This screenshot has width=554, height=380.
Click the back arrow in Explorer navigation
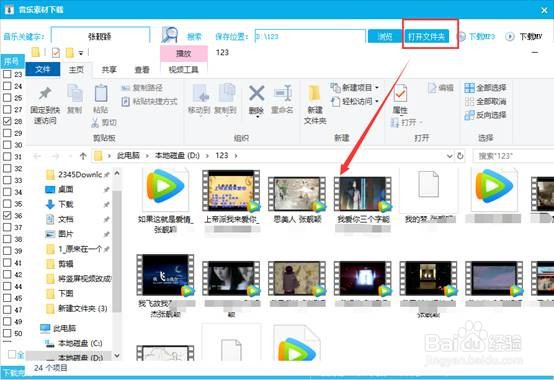[x=37, y=156]
